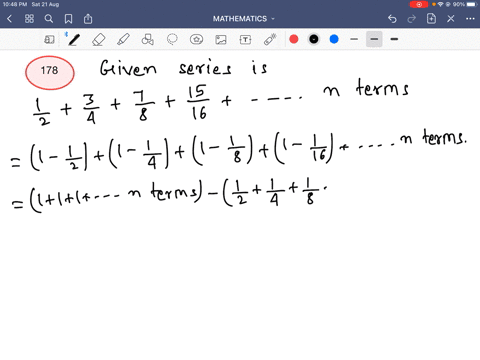Open the share/export menu

pos(88,19)
